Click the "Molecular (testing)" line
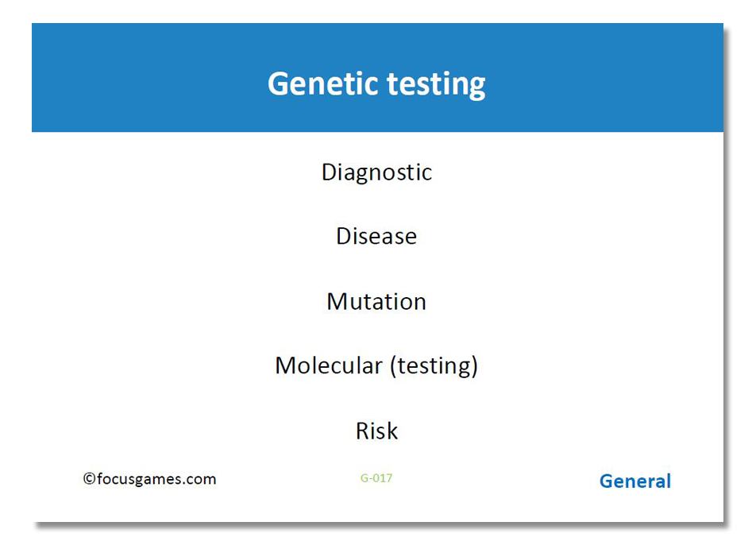 [376, 366]
